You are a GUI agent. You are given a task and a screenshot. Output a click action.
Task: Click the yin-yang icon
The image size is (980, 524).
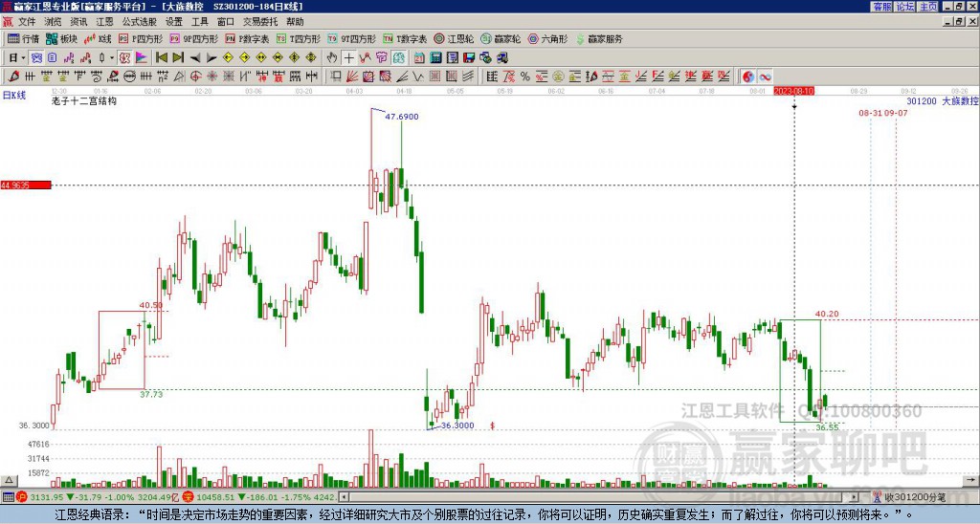pyautogui.click(x=747, y=76)
